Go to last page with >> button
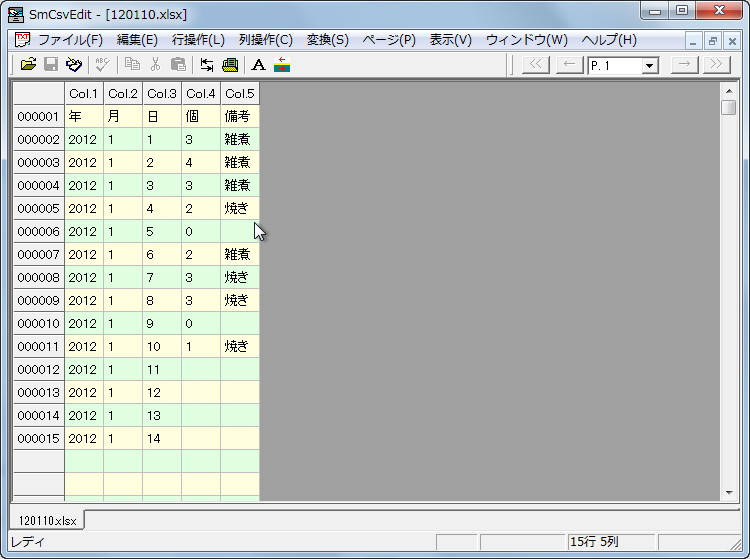The image size is (750, 559). point(717,65)
